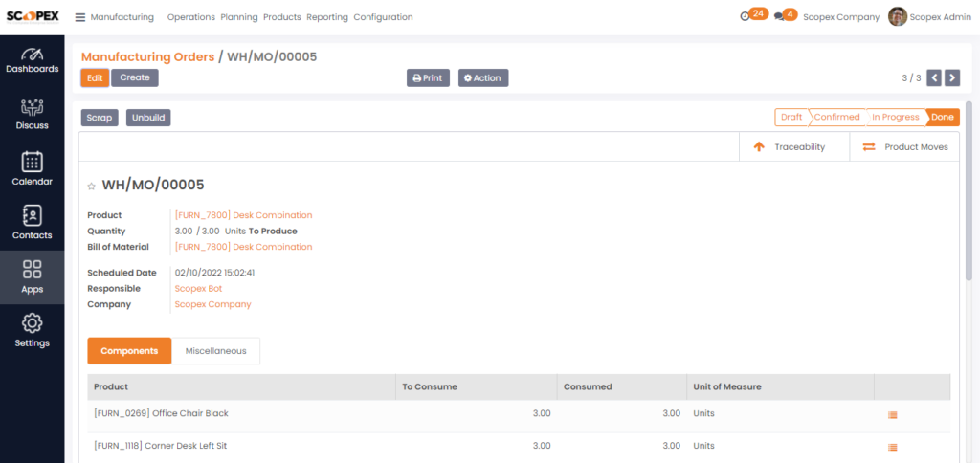This screenshot has width=980, height=463.
Task: Open the Products menu
Action: (x=282, y=17)
